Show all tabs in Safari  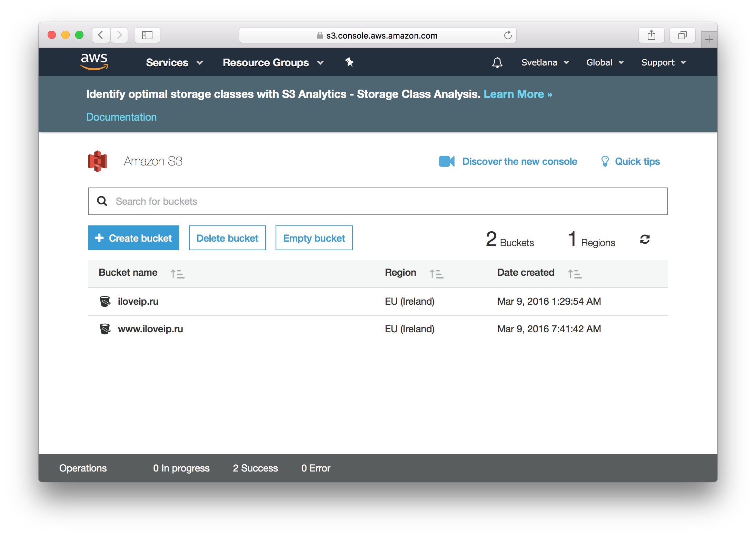[x=683, y=35]
